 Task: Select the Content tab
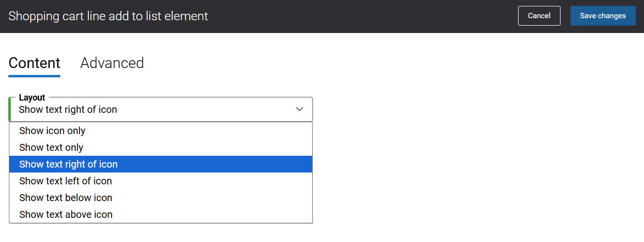pyautogui.click(x=35, y=63)
